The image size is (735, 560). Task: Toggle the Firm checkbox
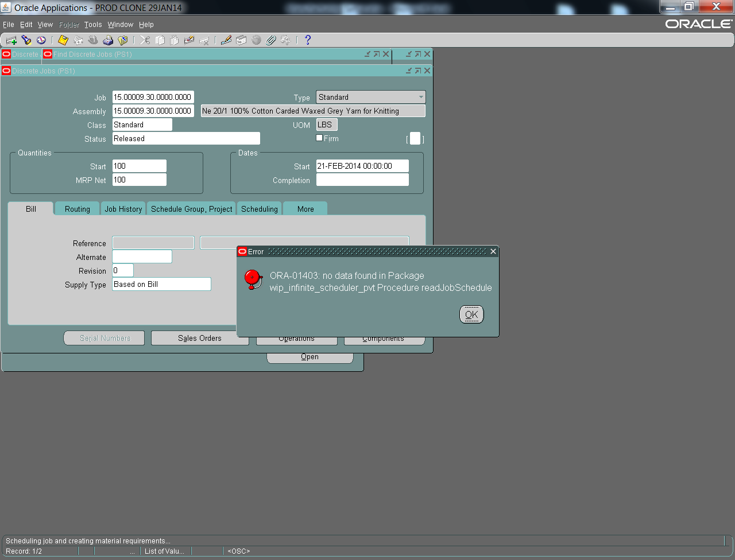click(319, 138)
